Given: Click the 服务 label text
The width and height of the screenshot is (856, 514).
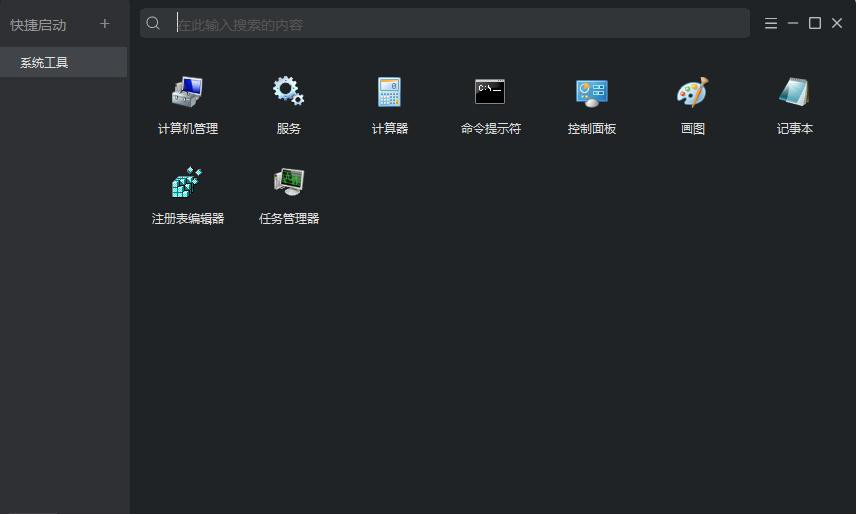Looking at the screenshot, I should (x=288, y=129).
